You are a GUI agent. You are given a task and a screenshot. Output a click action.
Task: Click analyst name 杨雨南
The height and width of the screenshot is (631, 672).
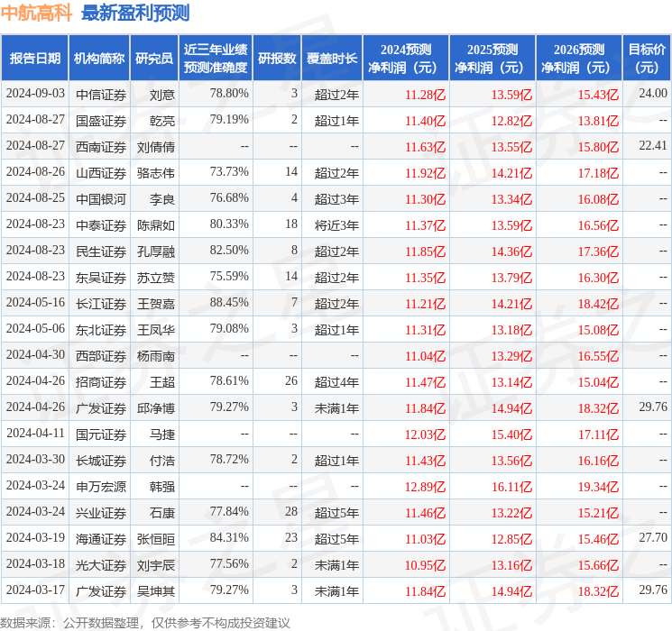155,356
